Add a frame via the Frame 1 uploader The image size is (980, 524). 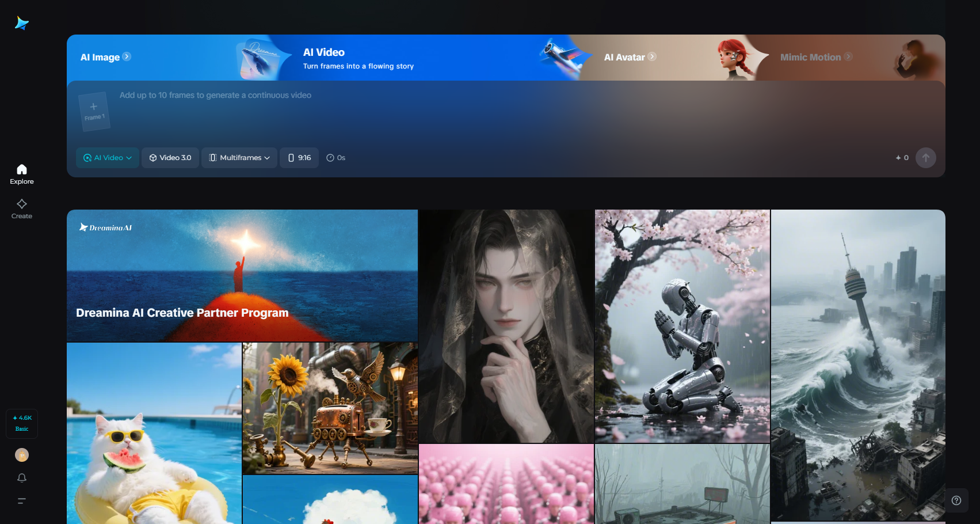pyautogui.click(x=94, y=110)
